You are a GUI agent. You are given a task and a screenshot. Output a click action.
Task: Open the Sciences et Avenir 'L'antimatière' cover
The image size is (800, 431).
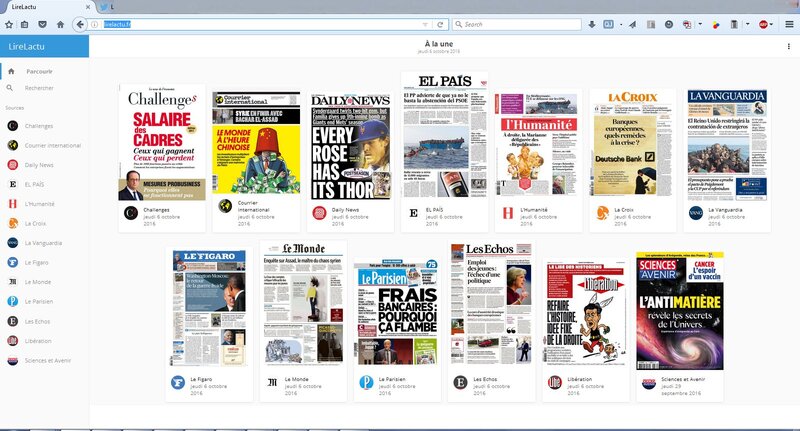coord(680,311)
